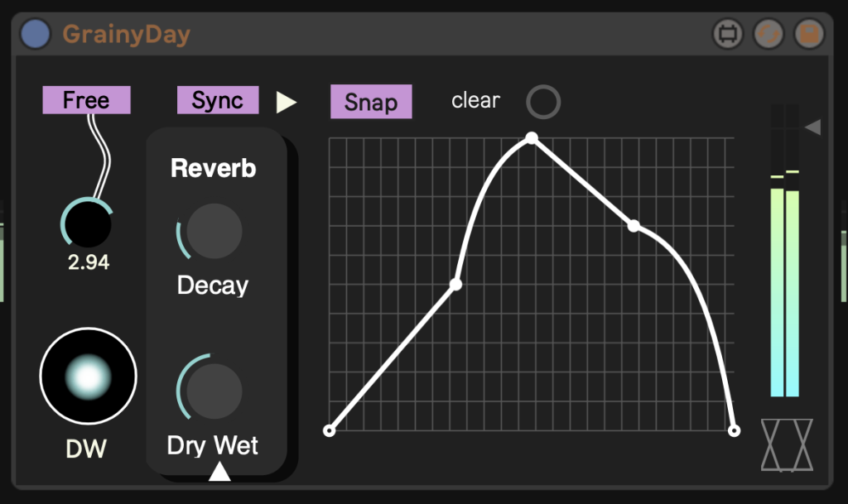Toggle the Sync mode button

click(218, 100)
